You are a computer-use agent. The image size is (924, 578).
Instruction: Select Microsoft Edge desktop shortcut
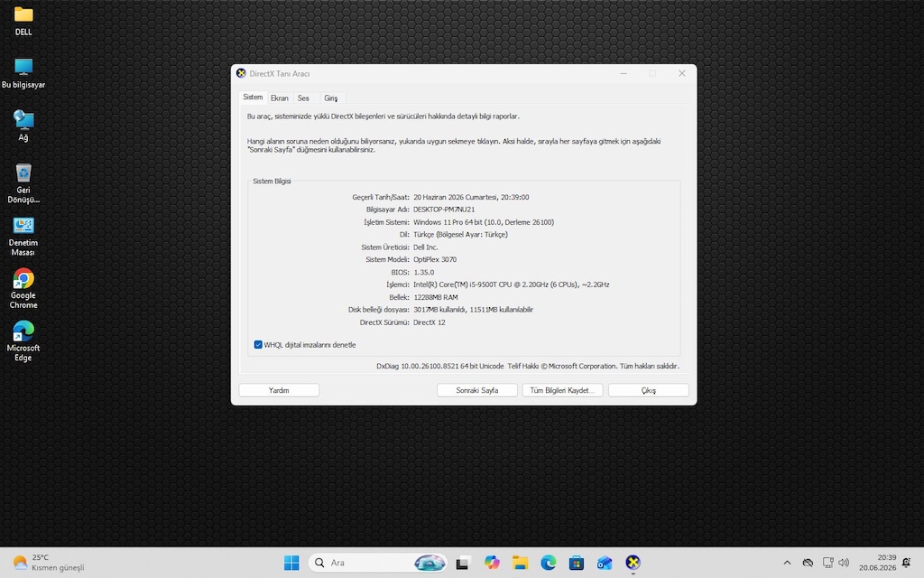pyautogui.click(x=23, y=340)
